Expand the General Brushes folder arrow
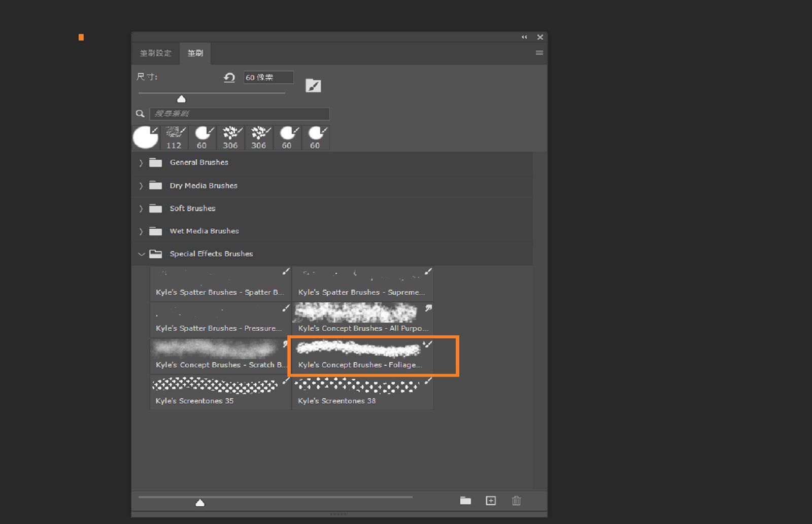 (x=141, y=163)
